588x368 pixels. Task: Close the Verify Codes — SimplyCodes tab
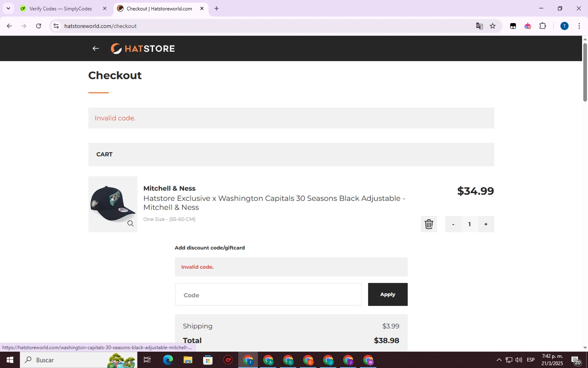[x=105, y=9]
